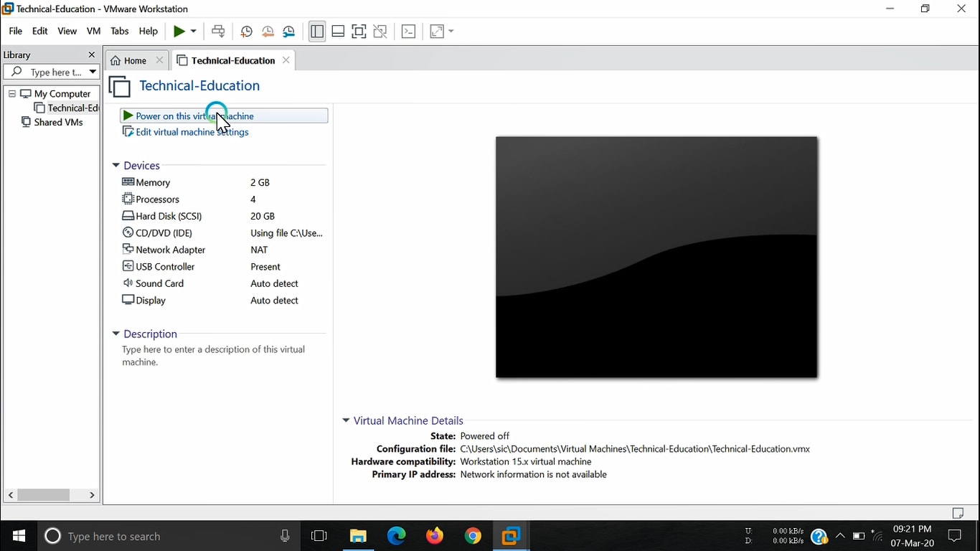Toggle Unity mode icon
This screenshot has height=551, width=980.
(x=380, y=32)
